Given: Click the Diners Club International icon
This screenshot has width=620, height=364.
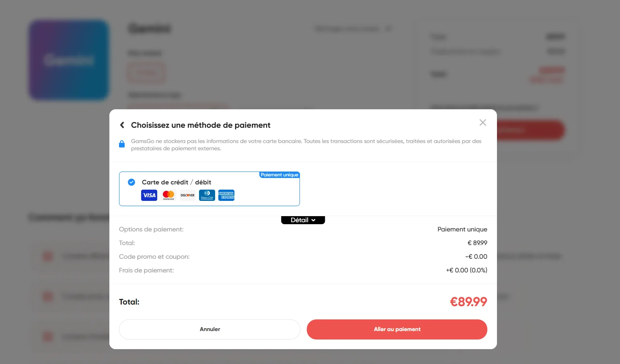Looking at the screenshot, I should 207,195.
